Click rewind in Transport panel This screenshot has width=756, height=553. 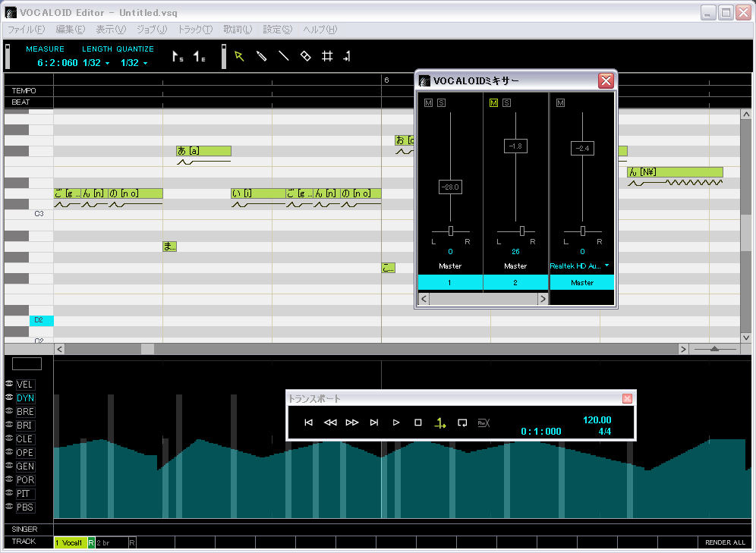point(330,423)
